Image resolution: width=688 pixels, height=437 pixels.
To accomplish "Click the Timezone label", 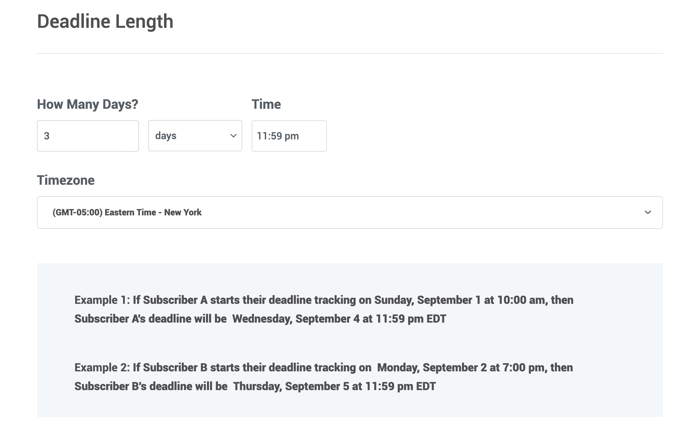I will coord(66,180).
